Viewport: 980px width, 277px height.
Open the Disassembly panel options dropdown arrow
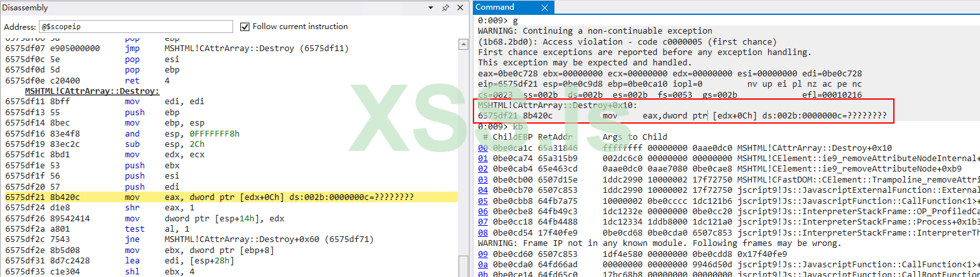click(432, 8)
